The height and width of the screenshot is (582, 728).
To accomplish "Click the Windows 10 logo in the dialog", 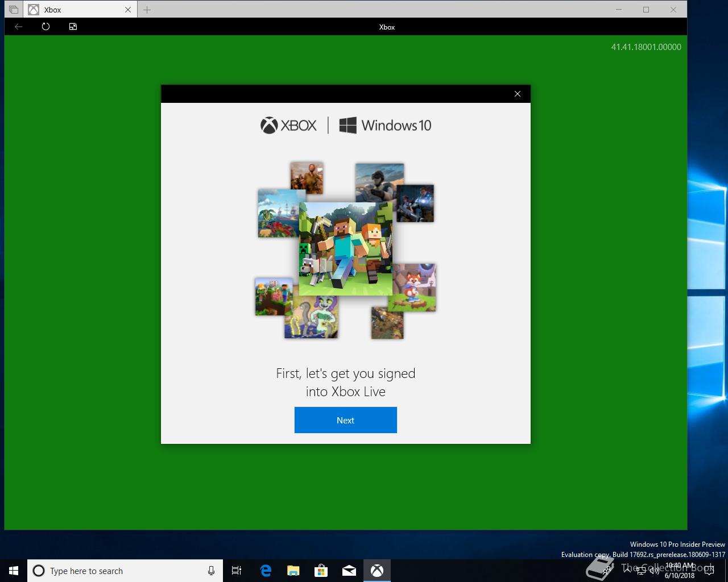I will point(385,125).
